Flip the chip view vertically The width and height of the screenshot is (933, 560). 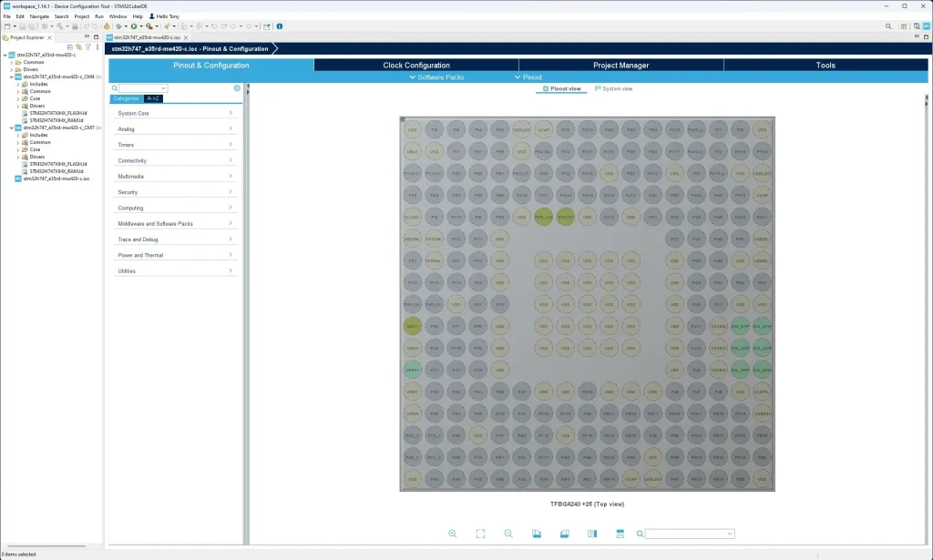click(620, 534)
